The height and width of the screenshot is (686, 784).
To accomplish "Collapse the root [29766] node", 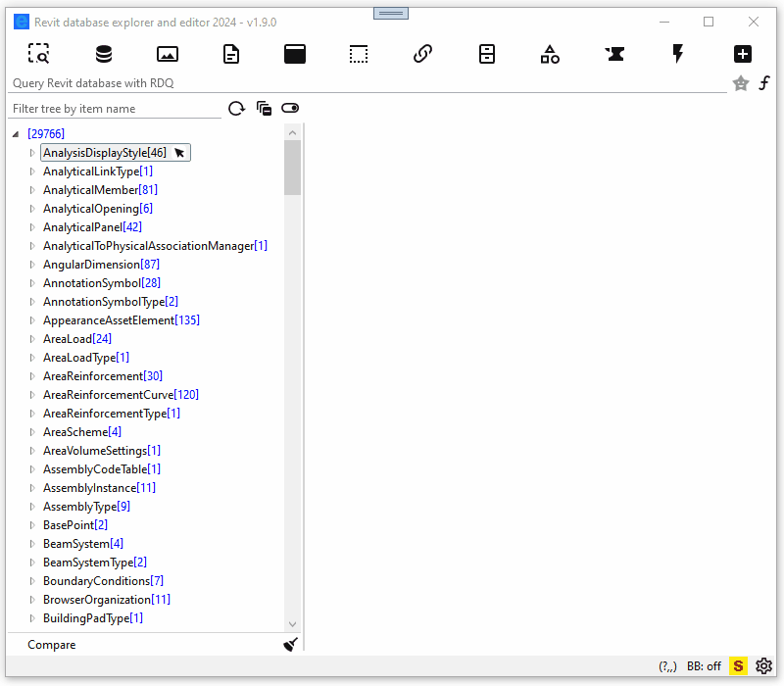I will tap(16, 134).
